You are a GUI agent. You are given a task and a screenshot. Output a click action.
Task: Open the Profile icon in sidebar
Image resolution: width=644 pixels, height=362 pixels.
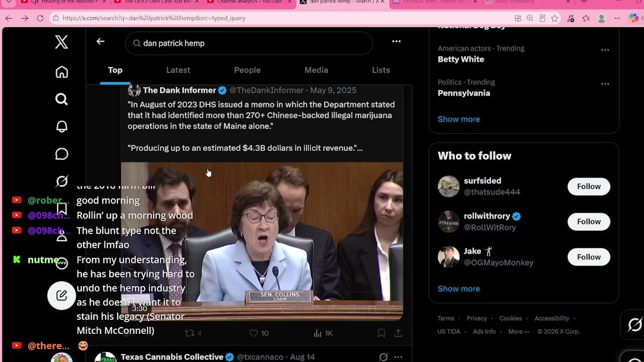coord(61,236)
